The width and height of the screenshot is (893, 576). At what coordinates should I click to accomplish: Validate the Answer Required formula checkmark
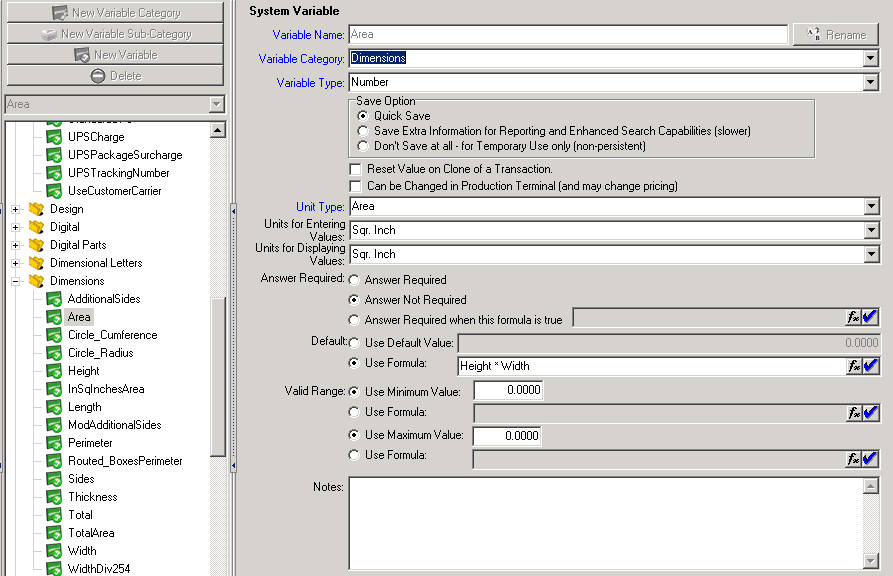point(870,317)
